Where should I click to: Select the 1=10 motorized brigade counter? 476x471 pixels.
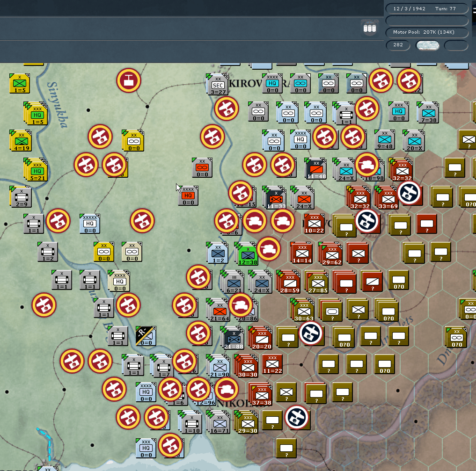pos(190,422)
